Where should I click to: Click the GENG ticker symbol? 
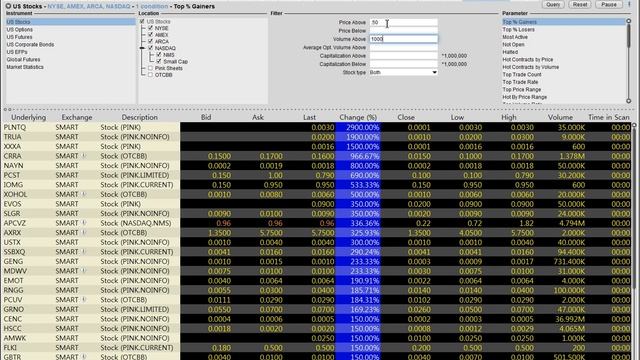(x=13, y=261)
